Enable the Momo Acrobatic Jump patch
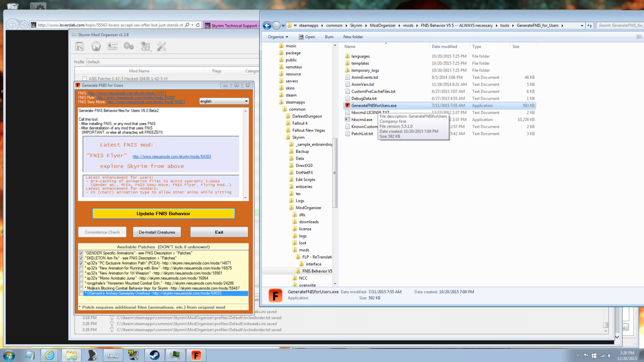The width and height of the screenshot is (644, 362). (81, 278)
